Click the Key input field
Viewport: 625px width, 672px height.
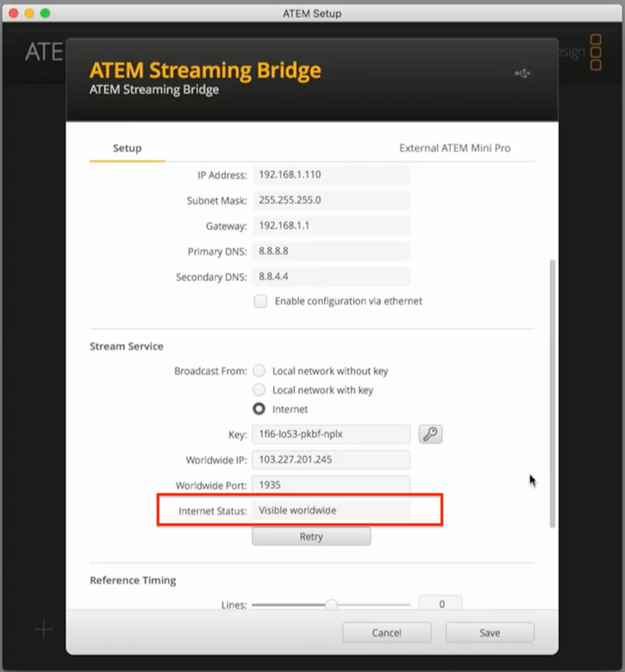click(331, 434)
